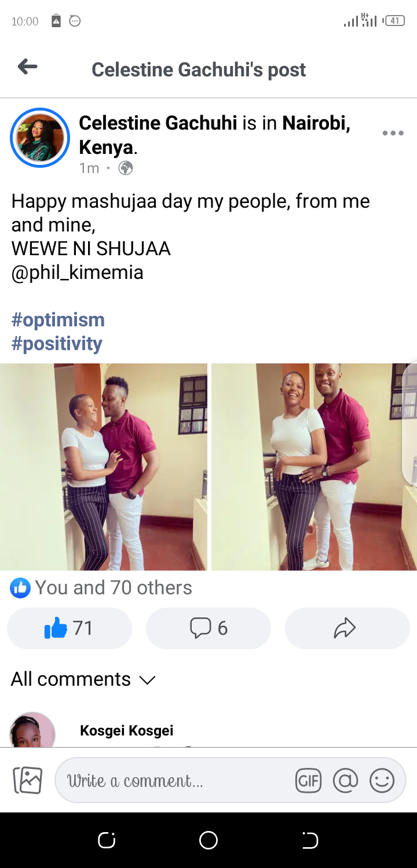This screenshot has height=868, width=417.
Task: Open Kosgei Kosgei's commenter profile
Action: [127, 731]
